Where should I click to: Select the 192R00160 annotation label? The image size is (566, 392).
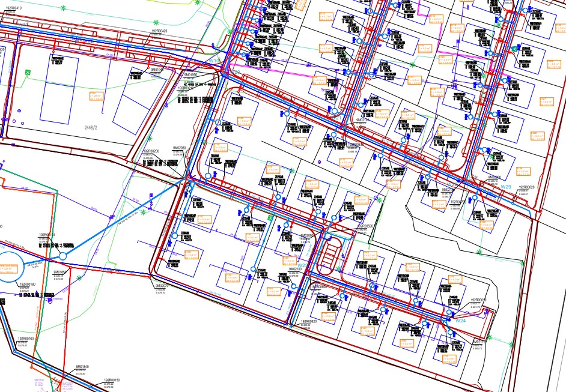click(x=26, y=339)
